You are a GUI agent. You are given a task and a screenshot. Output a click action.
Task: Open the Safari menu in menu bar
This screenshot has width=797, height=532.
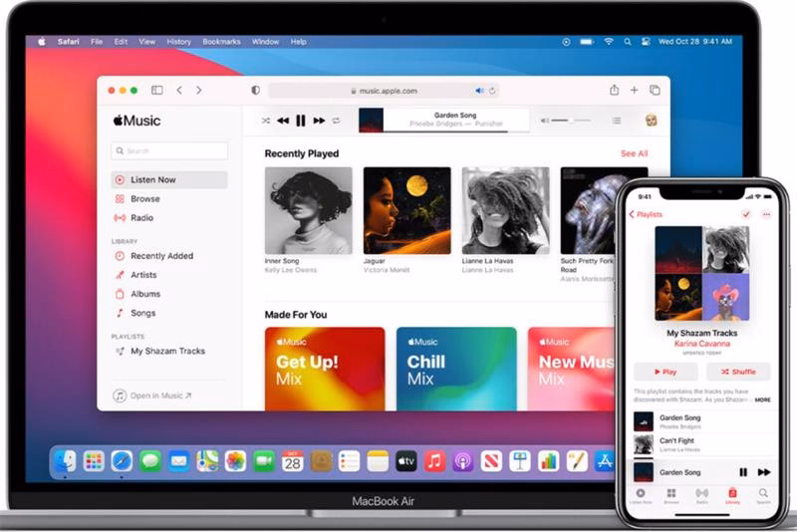(x=68, y=42)
